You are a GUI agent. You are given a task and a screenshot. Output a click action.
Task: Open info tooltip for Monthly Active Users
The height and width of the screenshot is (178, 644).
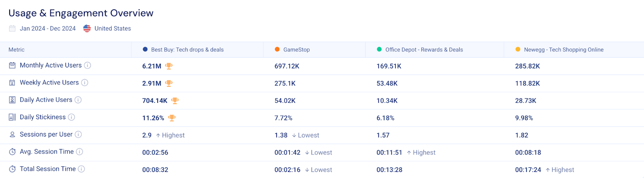[87, 65]
